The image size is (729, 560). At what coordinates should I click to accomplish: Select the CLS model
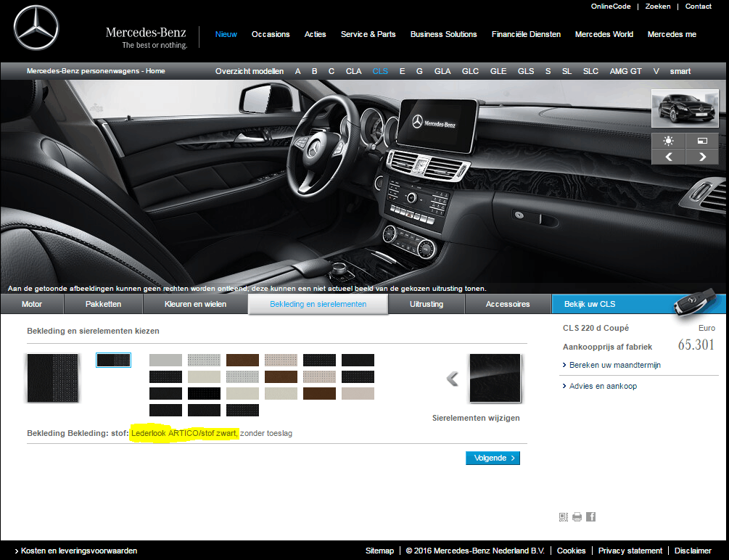click(380, 71)
